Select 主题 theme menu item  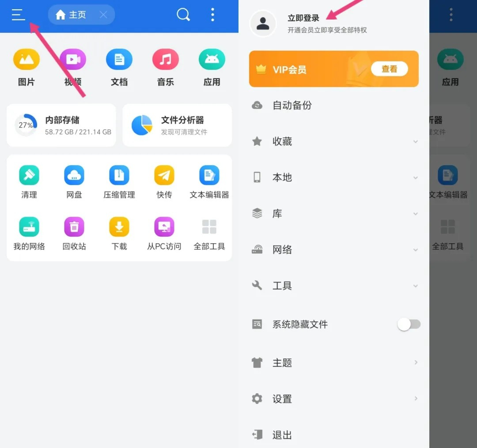[333, 363]
